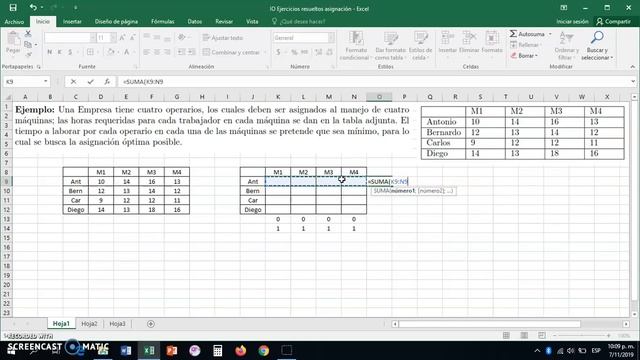640x360 pixels.
Task: Open Buscar y seleccionar magnifier
Action: point(597,46)
